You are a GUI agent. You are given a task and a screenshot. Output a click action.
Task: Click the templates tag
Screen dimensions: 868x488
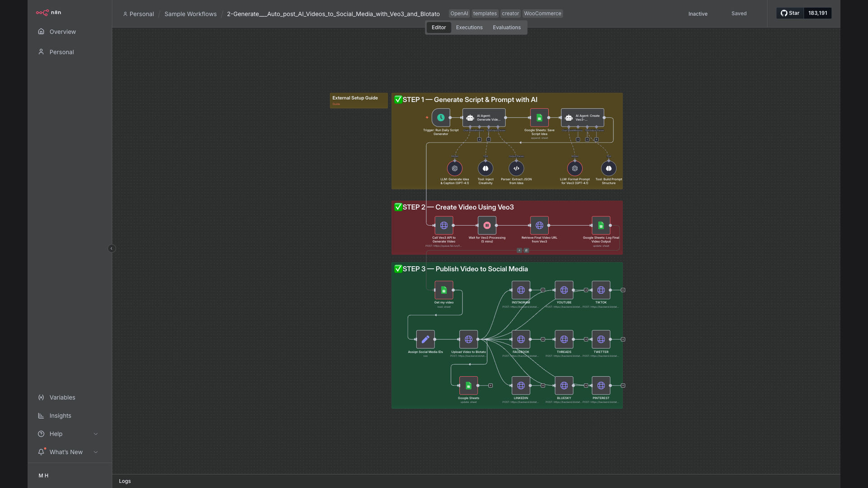(x=485, y=14)
